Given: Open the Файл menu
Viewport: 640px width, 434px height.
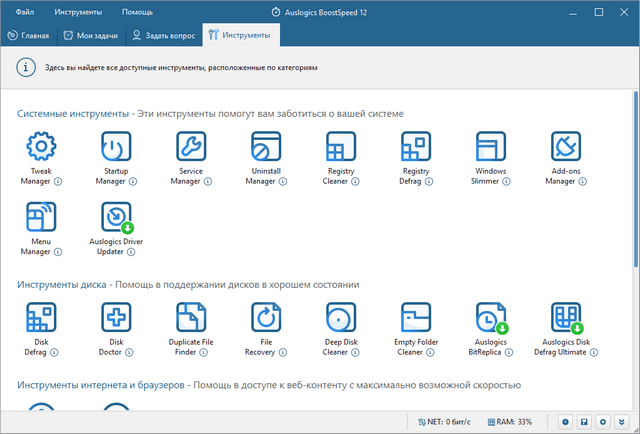Looking at the screenshot, I should pos(25,12).
